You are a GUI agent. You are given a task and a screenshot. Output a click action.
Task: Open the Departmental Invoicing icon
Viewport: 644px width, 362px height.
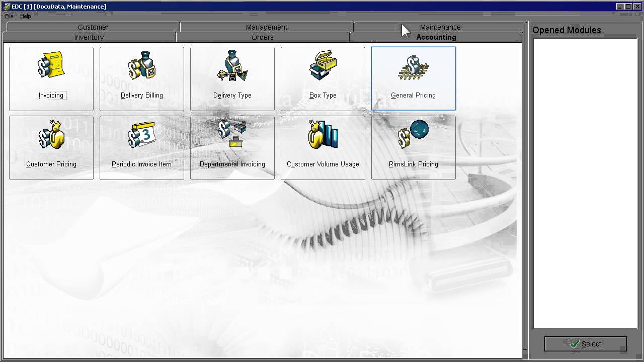tap(232, 148)
